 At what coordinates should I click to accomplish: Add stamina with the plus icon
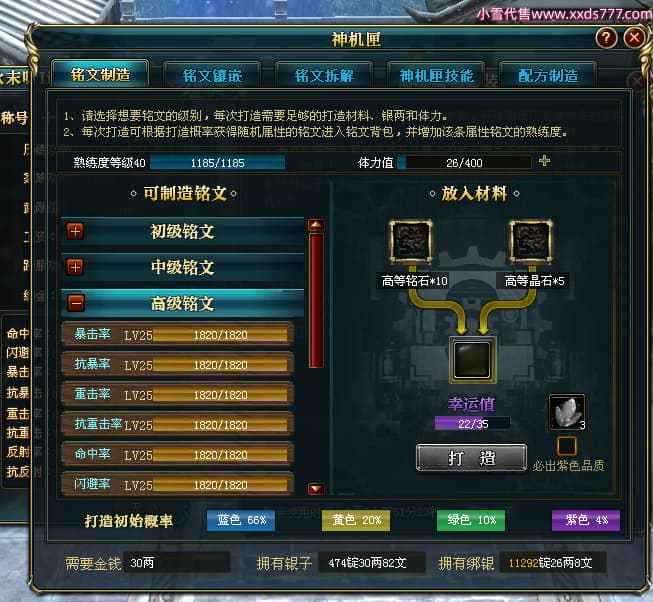[544, 161]
